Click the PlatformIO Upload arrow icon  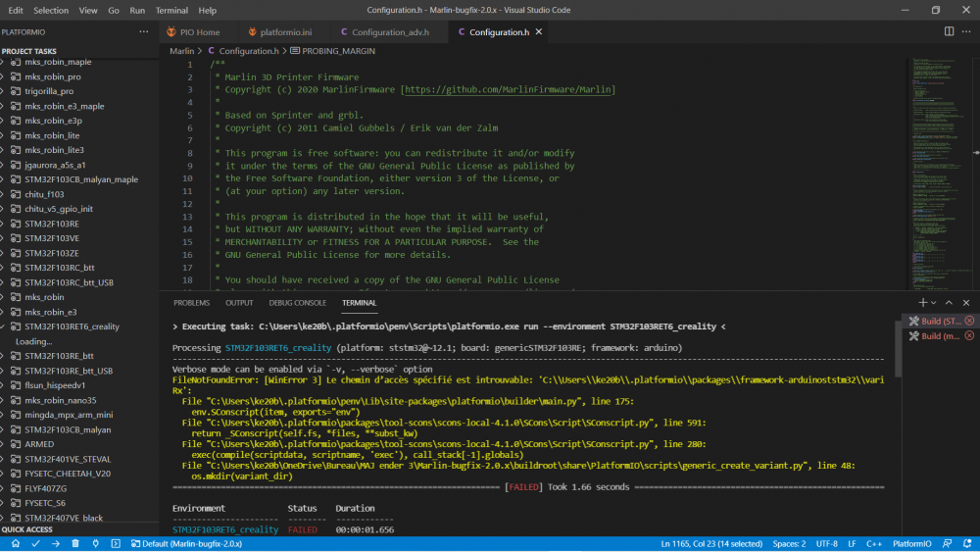pos(56,544)
